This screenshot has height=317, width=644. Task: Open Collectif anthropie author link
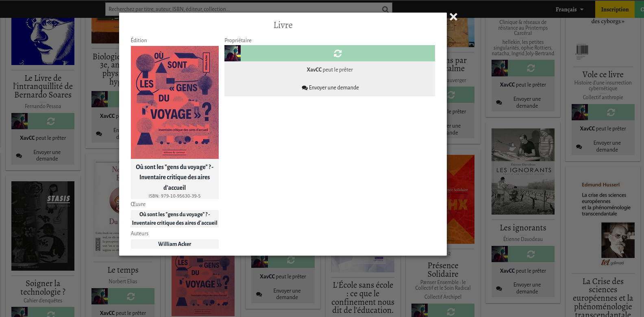click(603, 97)
